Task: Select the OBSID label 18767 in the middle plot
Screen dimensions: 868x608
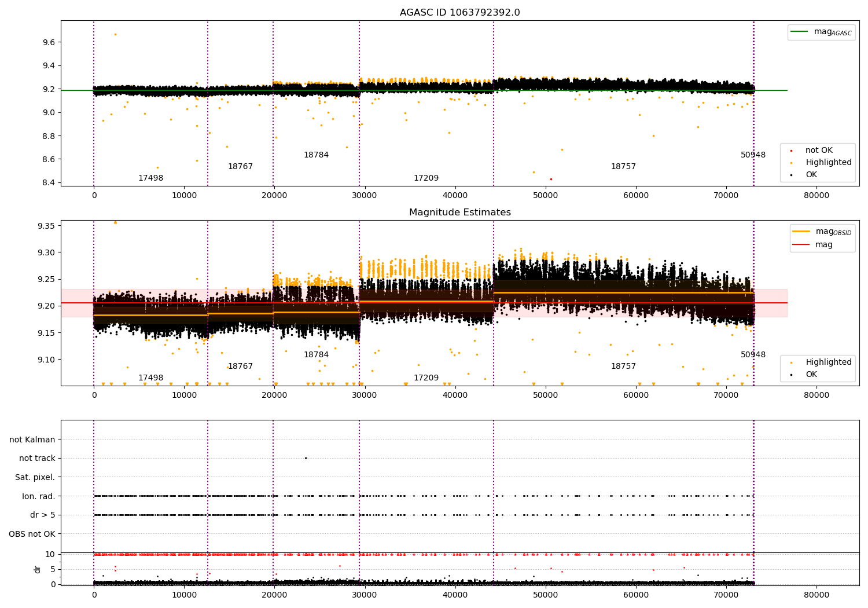Action: 240,367
